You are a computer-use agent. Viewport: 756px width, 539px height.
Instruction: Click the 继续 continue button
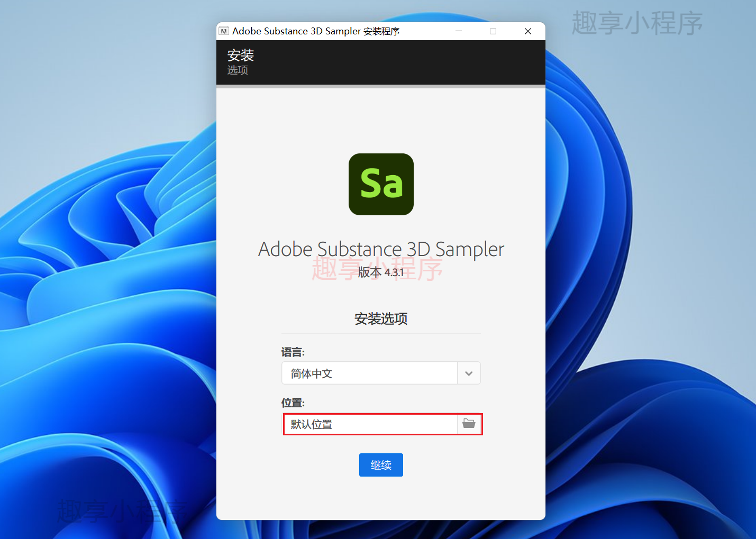381,465
